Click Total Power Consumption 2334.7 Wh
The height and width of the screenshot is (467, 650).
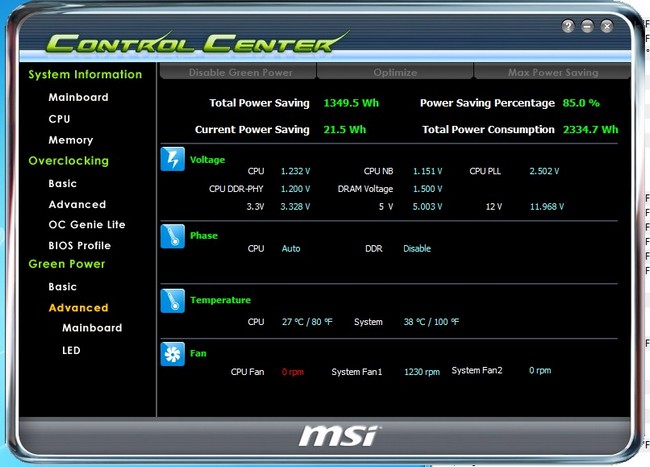click(x=590, y=130)
